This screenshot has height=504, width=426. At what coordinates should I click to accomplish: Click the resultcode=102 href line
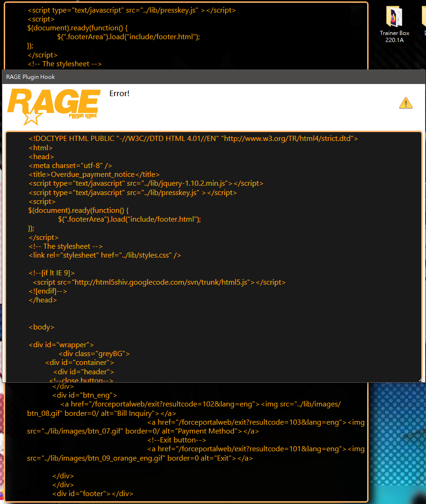201,404
